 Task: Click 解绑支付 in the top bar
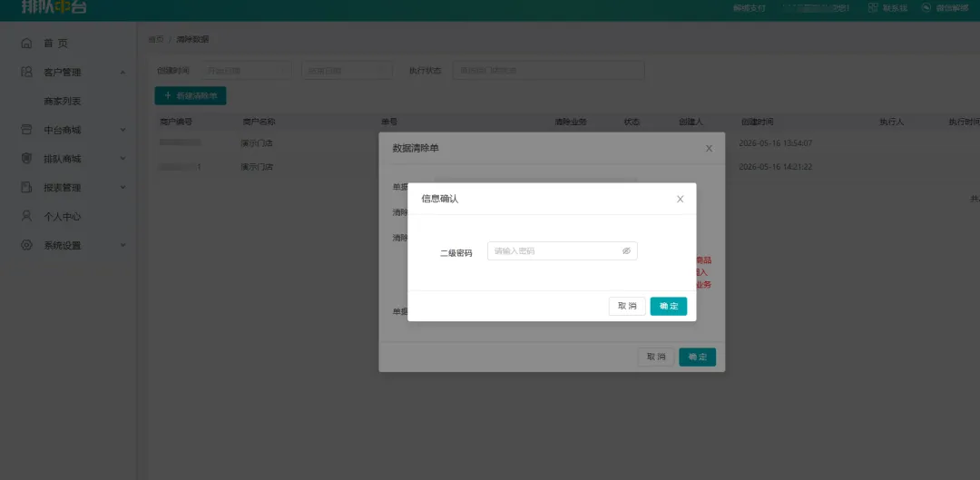(749, 8)
